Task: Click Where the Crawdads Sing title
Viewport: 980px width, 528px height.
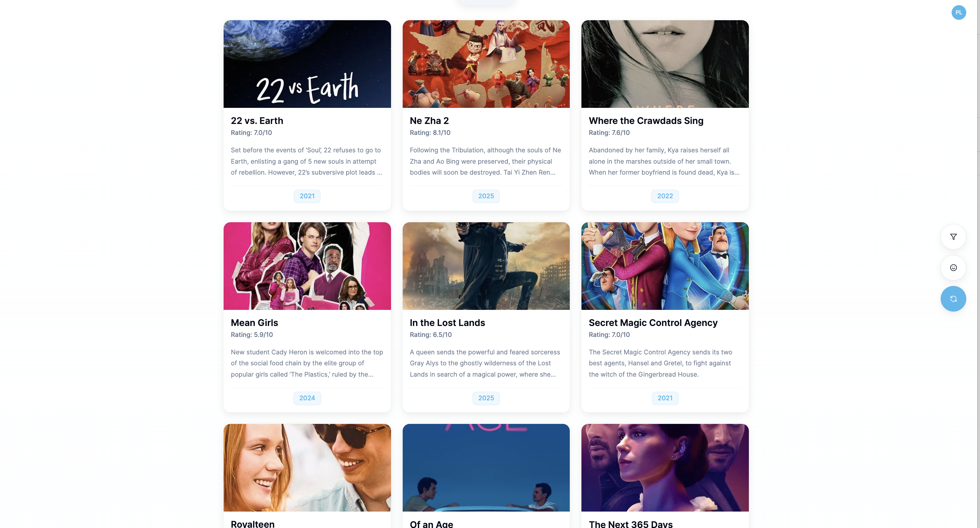Action: click(x=646, y=121)
